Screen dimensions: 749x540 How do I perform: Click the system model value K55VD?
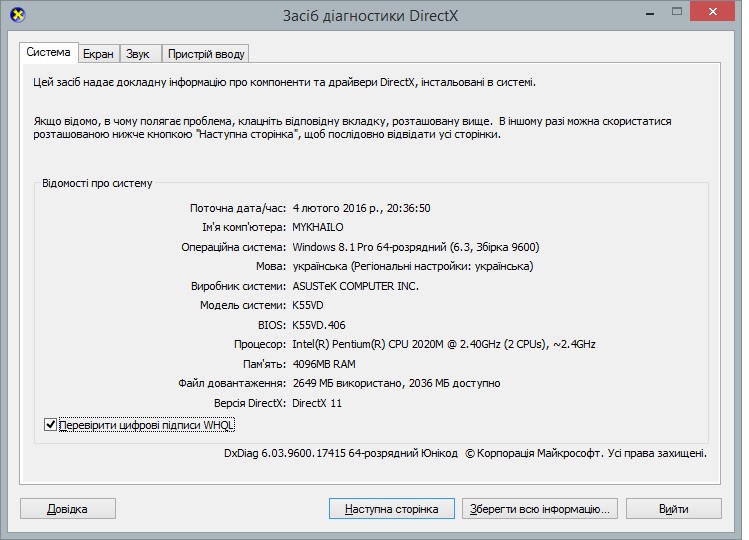(x=308, y=305)
